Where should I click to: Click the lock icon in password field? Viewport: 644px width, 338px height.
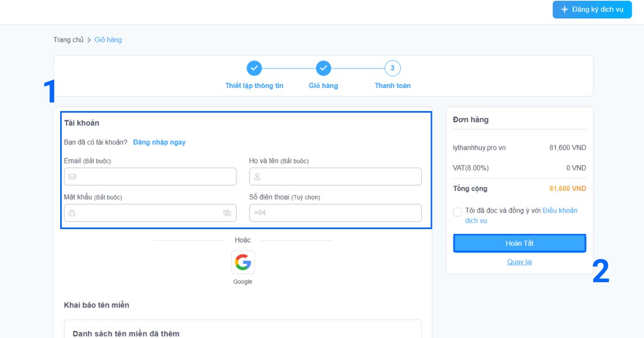(x=72, y=213)
